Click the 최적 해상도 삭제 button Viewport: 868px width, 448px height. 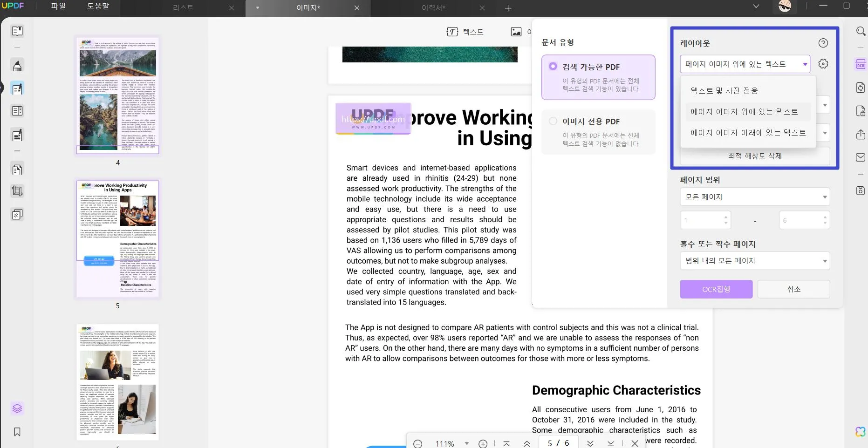point(755,156)
